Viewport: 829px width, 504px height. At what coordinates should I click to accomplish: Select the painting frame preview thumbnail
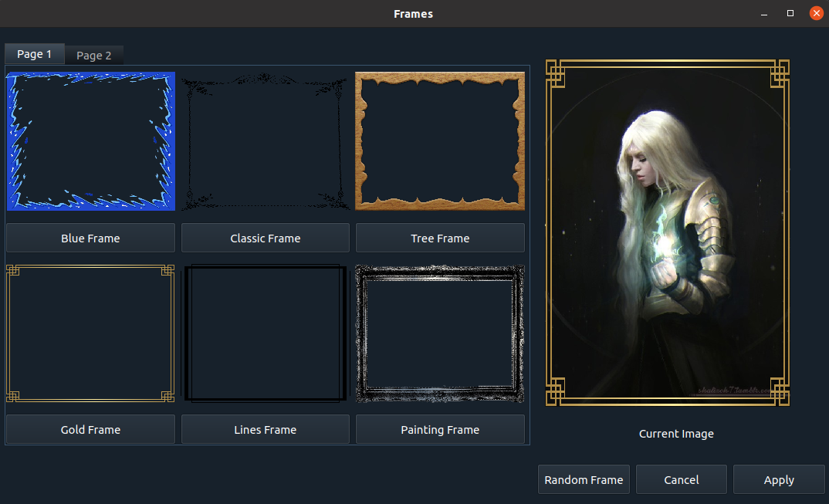click(440, 333)
